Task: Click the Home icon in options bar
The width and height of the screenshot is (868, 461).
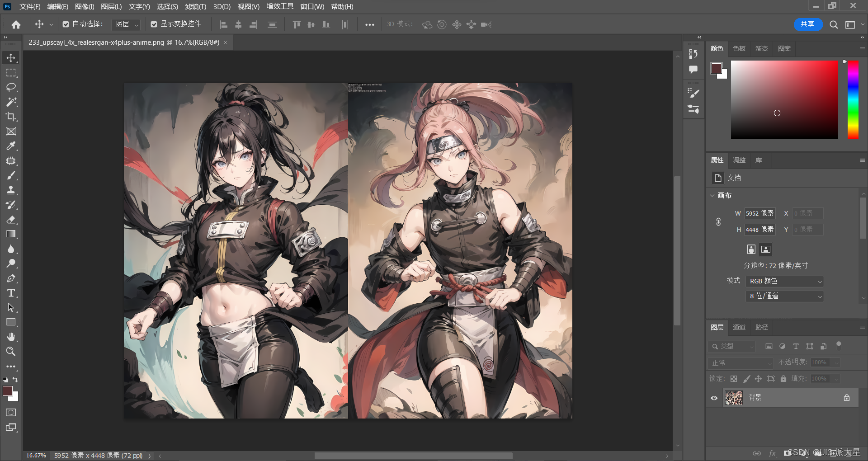Action: [x=16, y=24]
